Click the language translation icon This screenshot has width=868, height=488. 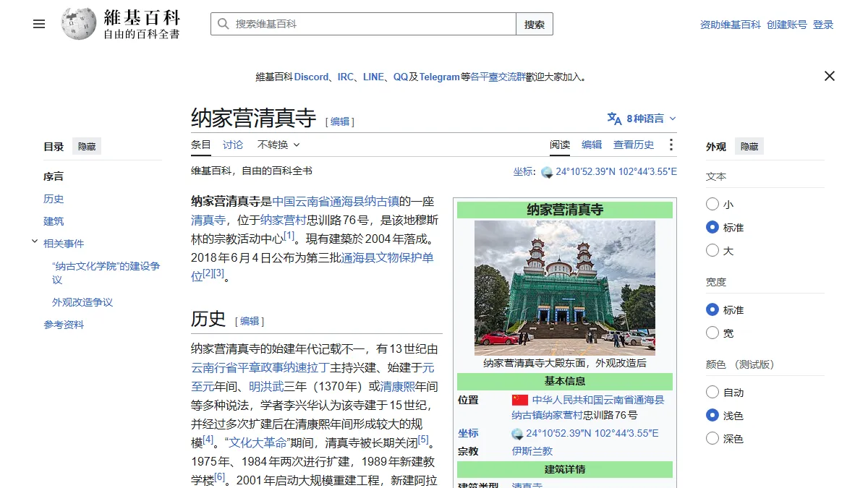click(x=614, y=119)
